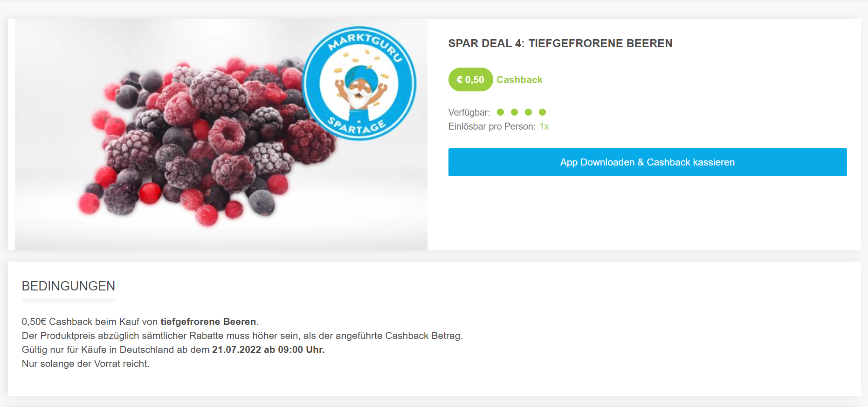The width and height of the screenshot is (868, 407).
Task: Click the second green availability dot
Action: pyautogui.click(x=515, y=112)
